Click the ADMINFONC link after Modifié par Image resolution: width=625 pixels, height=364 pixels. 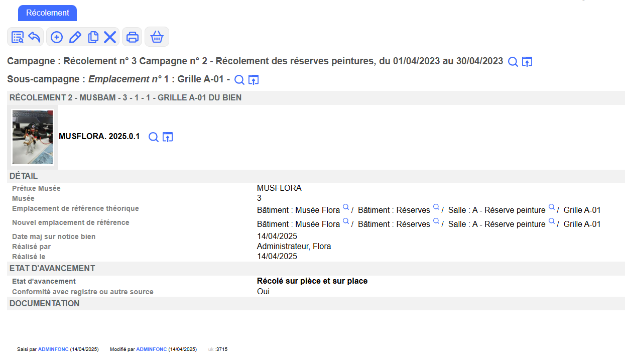152,349
